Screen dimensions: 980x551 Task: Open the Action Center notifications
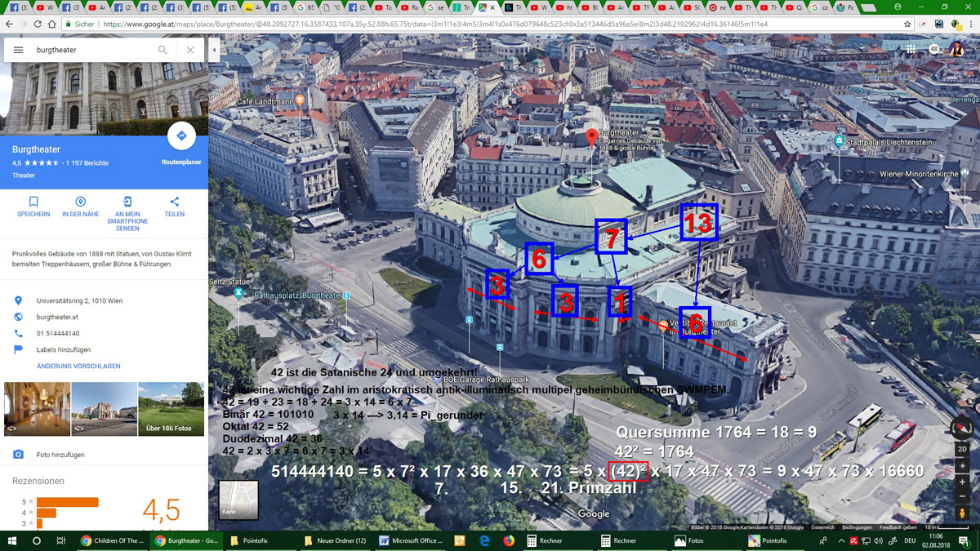(964, 541)
